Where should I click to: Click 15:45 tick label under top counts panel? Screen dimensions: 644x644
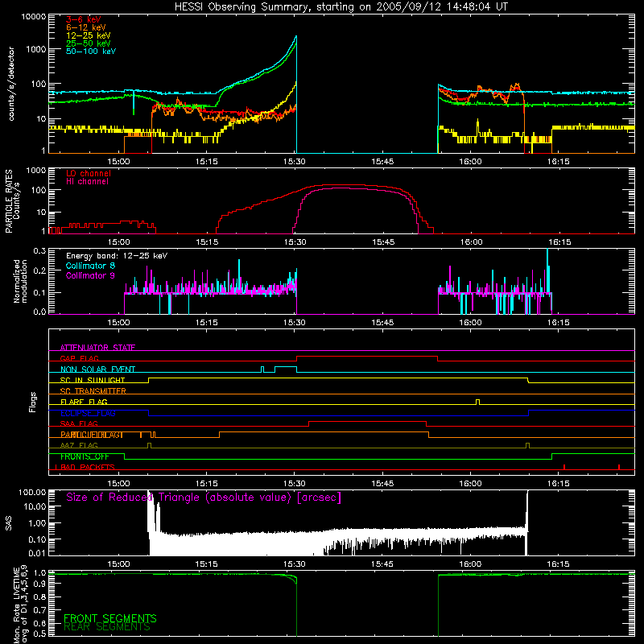[382, 162]
